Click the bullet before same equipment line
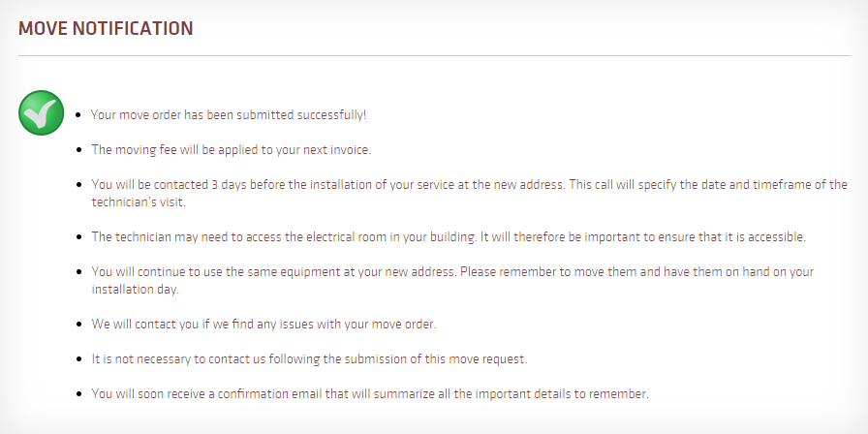Image resolution: width=868 pixels, height=434 pixels. (79, 272)
